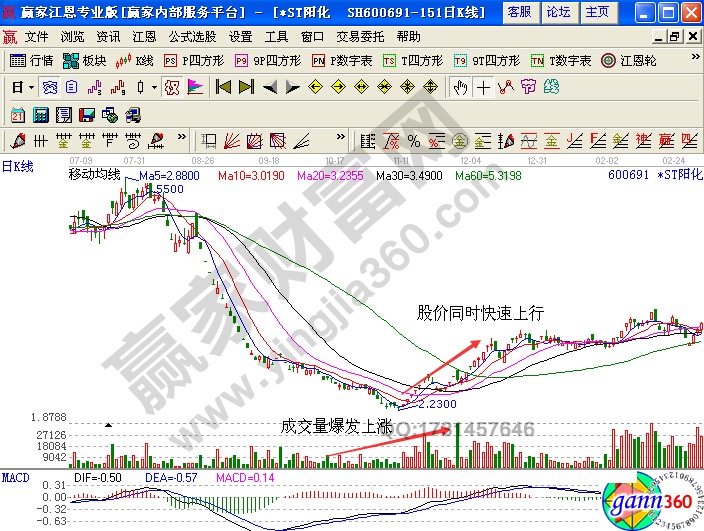Click the zigzag polyline drawing icon
This screenshot has width=704, height=531.
tap(506, 87)
